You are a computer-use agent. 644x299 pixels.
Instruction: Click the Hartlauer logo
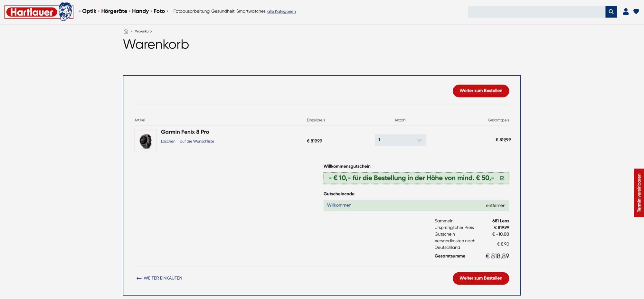[39, 12]
